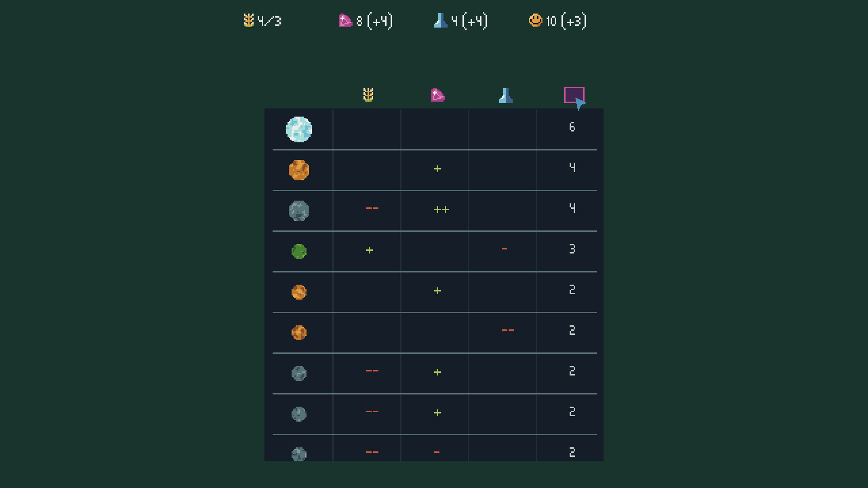This screenshot has width=868, height=488.
Task: Click the highlighted purple column header box
Action: 574,95
